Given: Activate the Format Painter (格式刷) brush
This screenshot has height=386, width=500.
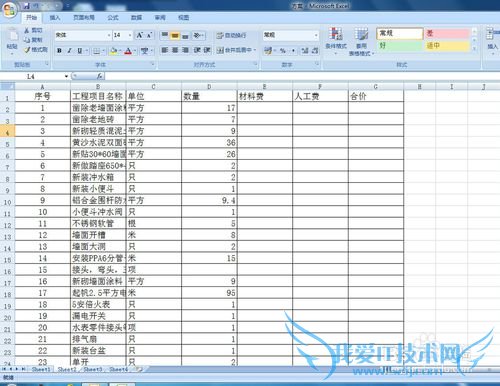Looking at the screenshot, I should point(27,50).
